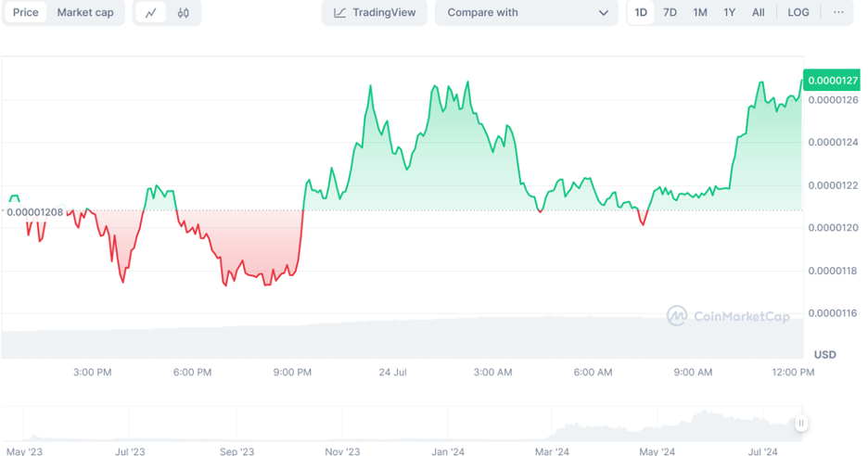Click the Jan '24 point on mini timeline

click(x=448, y=451)
